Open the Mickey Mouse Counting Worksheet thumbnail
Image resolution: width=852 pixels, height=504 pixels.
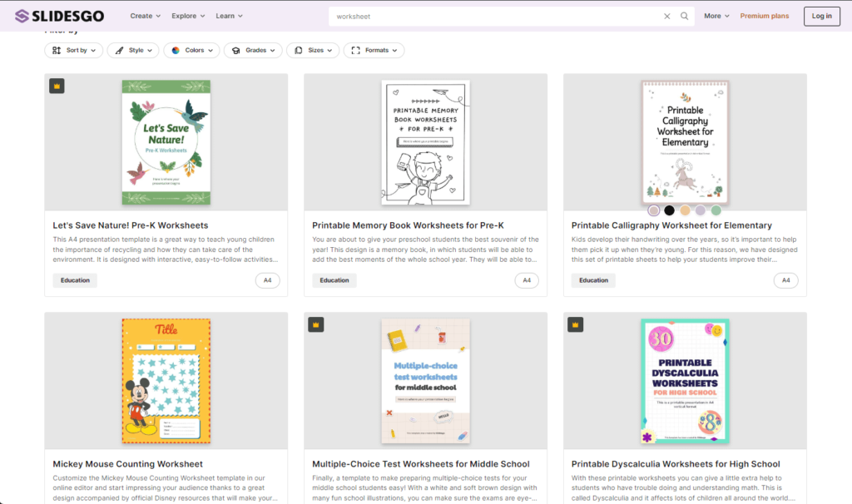pos(166,381)
